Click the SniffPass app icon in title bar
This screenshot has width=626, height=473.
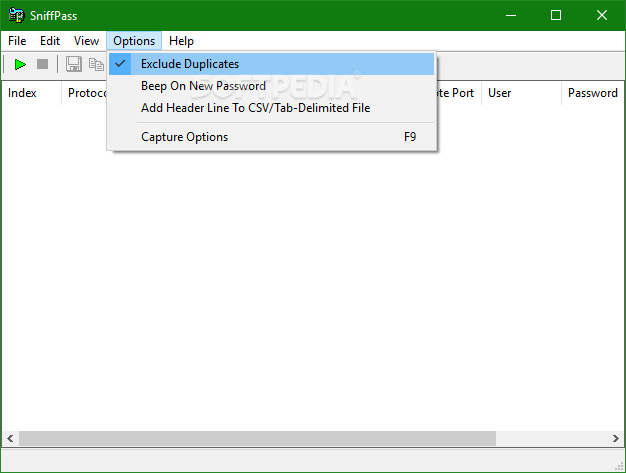point(16,16)
